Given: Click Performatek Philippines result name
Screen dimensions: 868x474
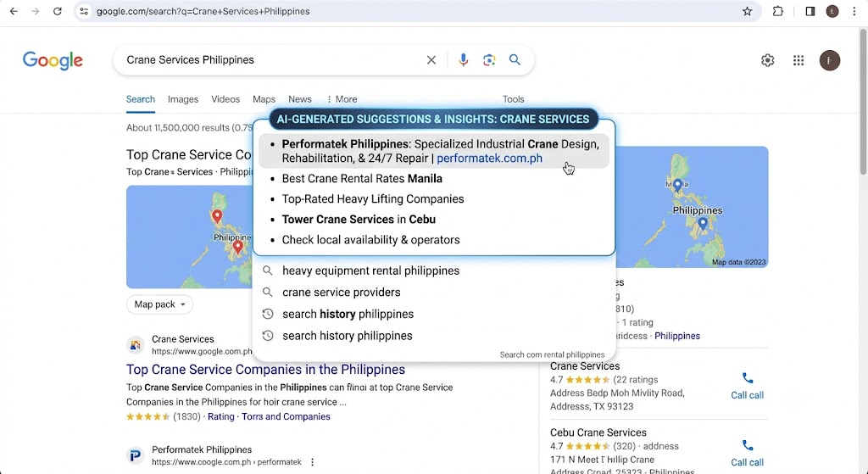Looking at the screenshot, I should click(202, 449).
